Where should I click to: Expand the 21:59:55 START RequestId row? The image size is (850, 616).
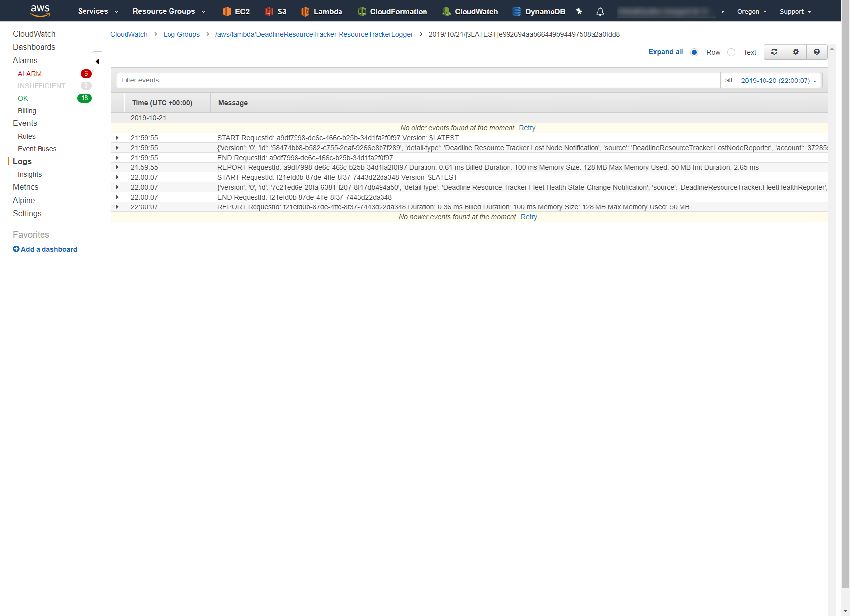pyautogui.click(x=117, y=138)
